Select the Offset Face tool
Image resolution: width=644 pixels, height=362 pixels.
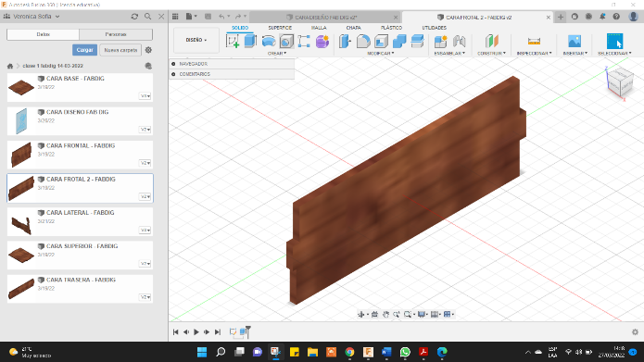tap(417, 42)
